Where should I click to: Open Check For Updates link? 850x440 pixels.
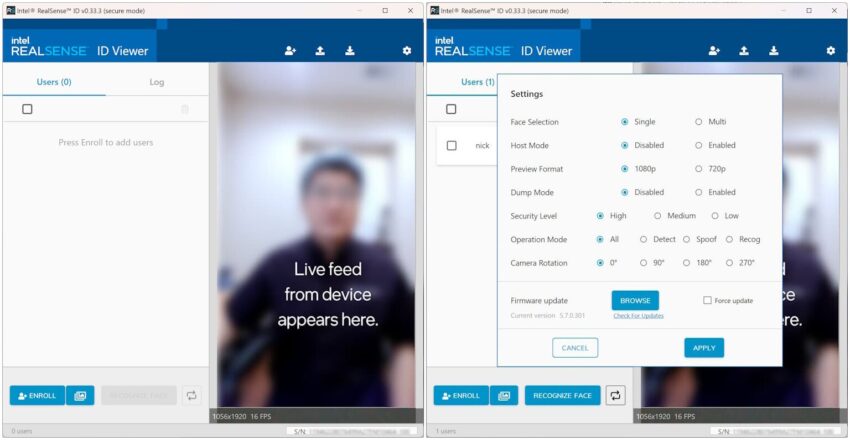tap(639, 316)
